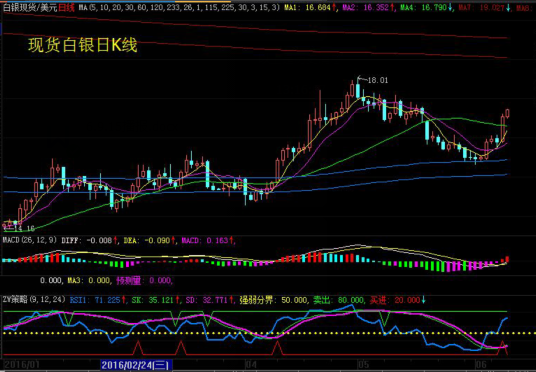Select the red 日线 period label

(66, 8)
